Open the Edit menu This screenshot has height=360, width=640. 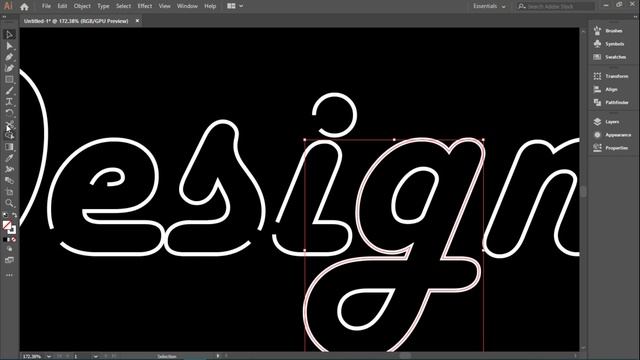(62, 6)
